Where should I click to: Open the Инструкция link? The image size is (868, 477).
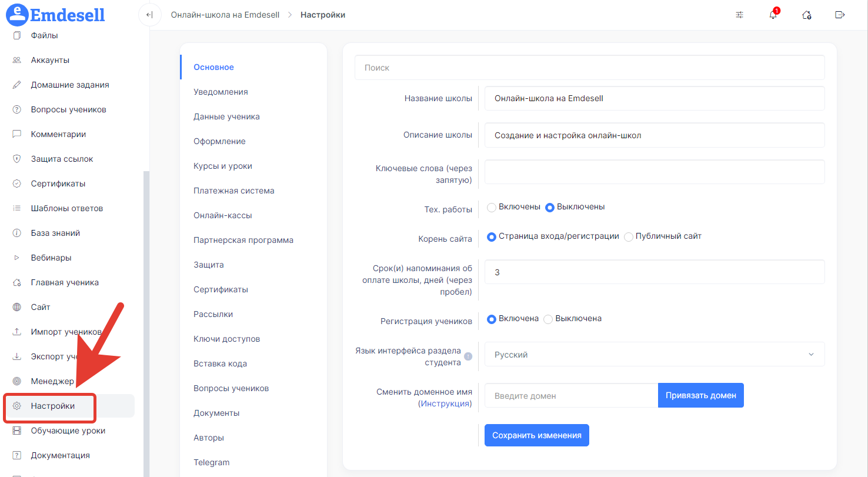pos(445,403)
